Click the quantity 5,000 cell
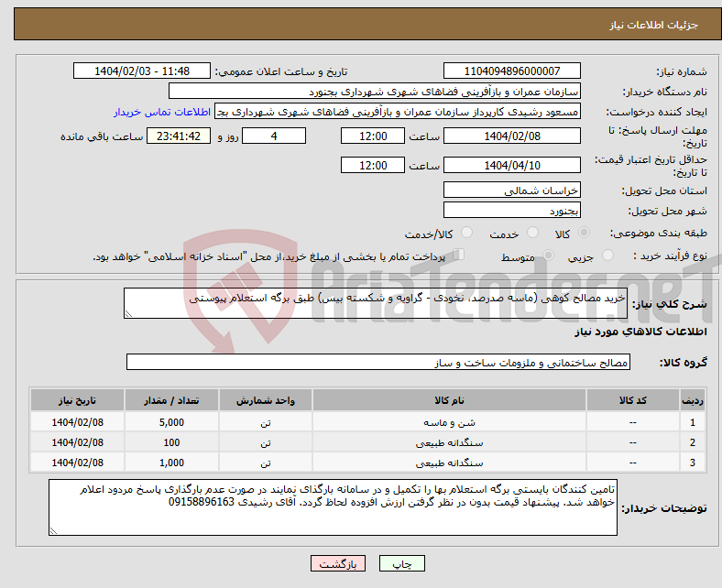722x588 pixels. click(x=171, y=422)
